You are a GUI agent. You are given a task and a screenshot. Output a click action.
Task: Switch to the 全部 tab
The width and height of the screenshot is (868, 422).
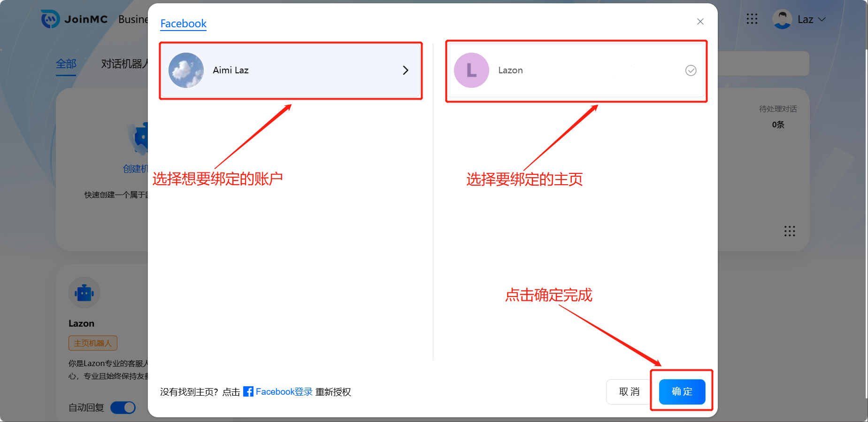coord(66,64)
